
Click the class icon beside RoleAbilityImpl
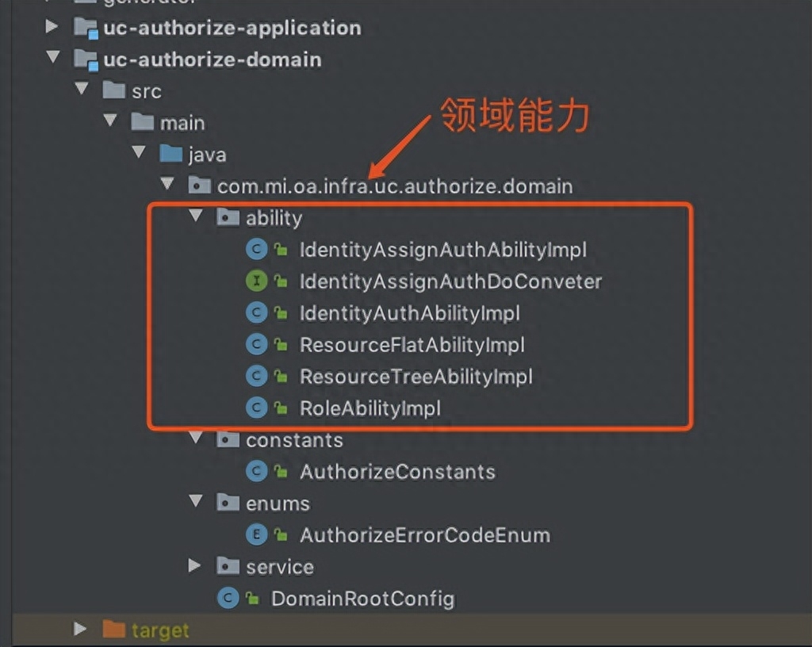point(256,408)
